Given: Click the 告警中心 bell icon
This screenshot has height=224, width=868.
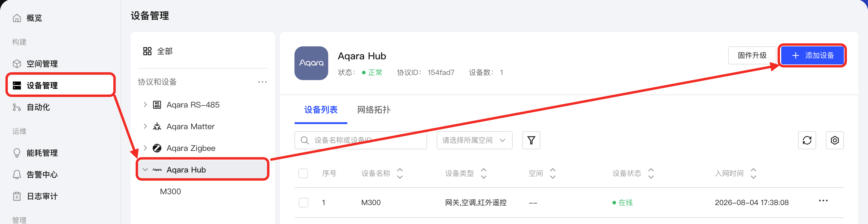Looking at the screenshot, I should (17, 175).
